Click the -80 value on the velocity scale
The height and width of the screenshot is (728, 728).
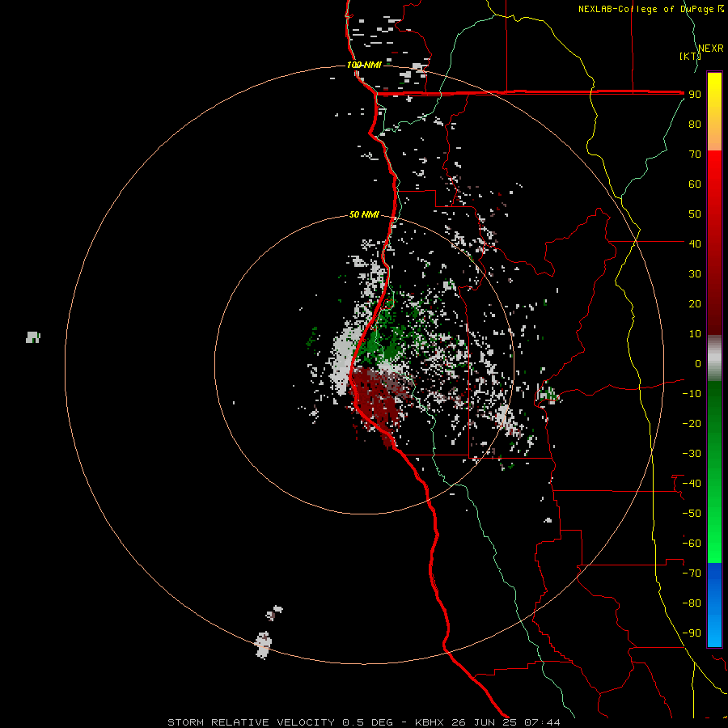pyautogui.click(x=692, y=603)
